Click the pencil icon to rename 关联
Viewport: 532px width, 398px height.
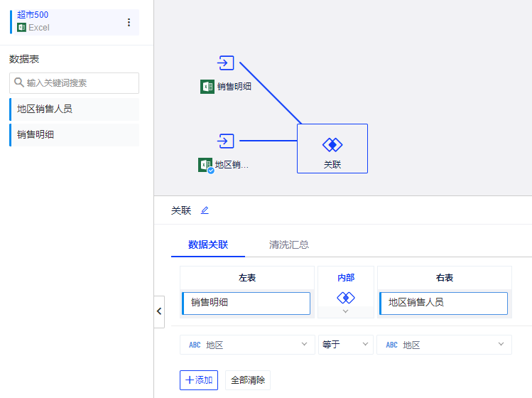click(x=205, y=210)
